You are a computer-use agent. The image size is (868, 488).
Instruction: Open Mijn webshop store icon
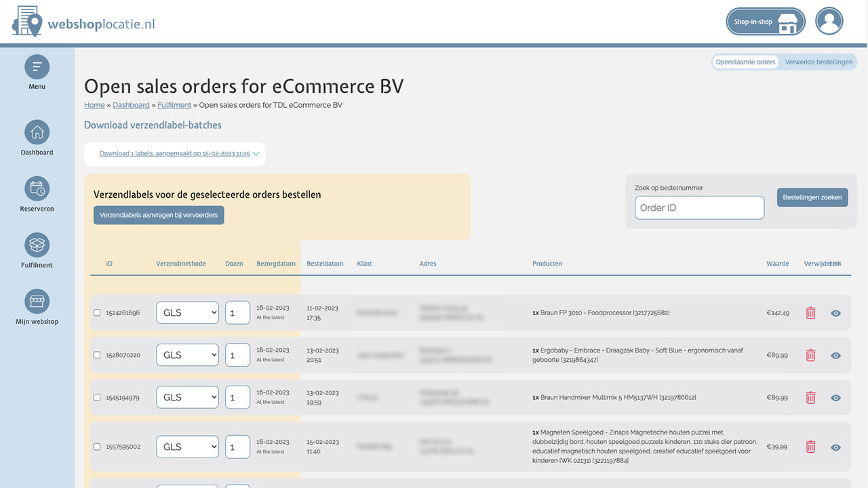(37, 302)
